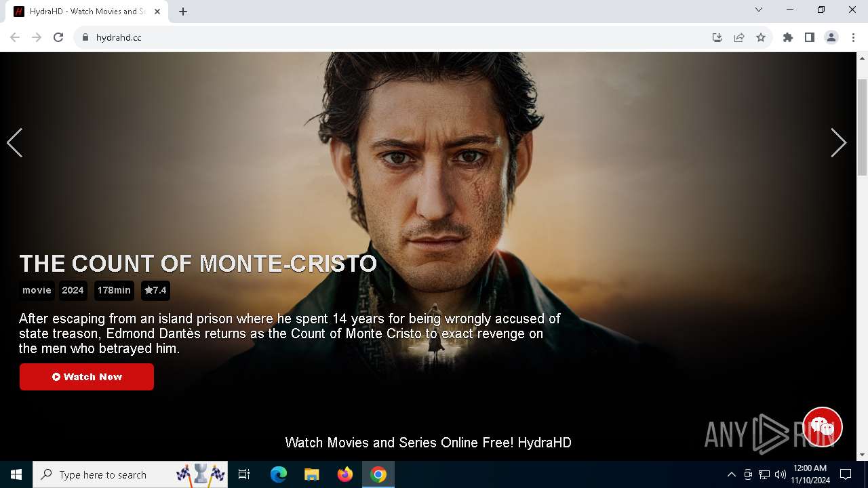Click the share page icon
Screen dimensions: 868x488
point(739,37)
